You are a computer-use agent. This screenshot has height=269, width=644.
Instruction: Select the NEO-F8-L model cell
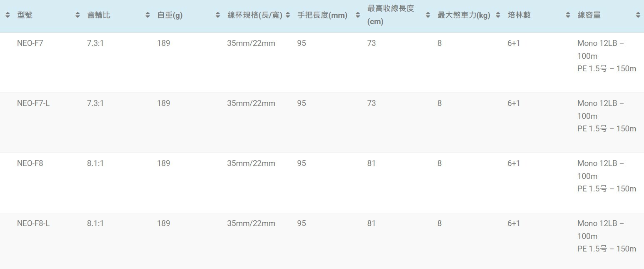33,224
